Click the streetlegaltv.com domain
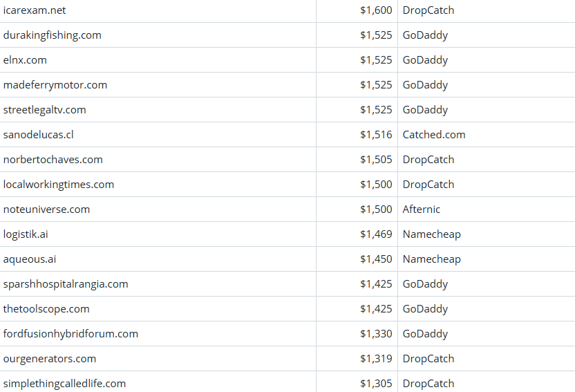The width and height of the screenshot is (575, 392). 45,110
